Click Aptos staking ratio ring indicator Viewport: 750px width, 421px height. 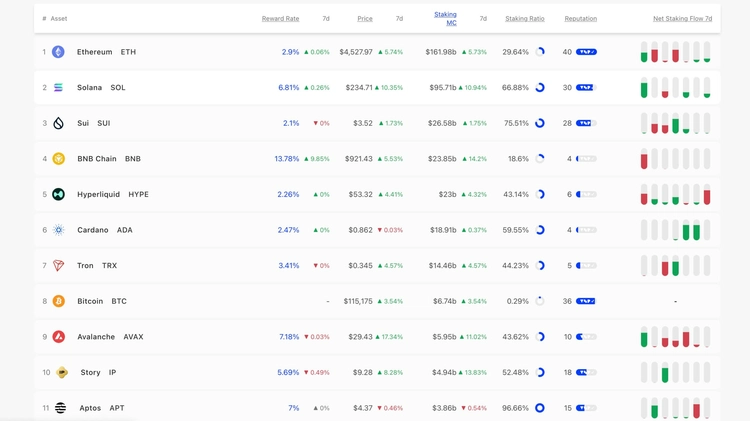pyautogui.click(x=540, y=408)
